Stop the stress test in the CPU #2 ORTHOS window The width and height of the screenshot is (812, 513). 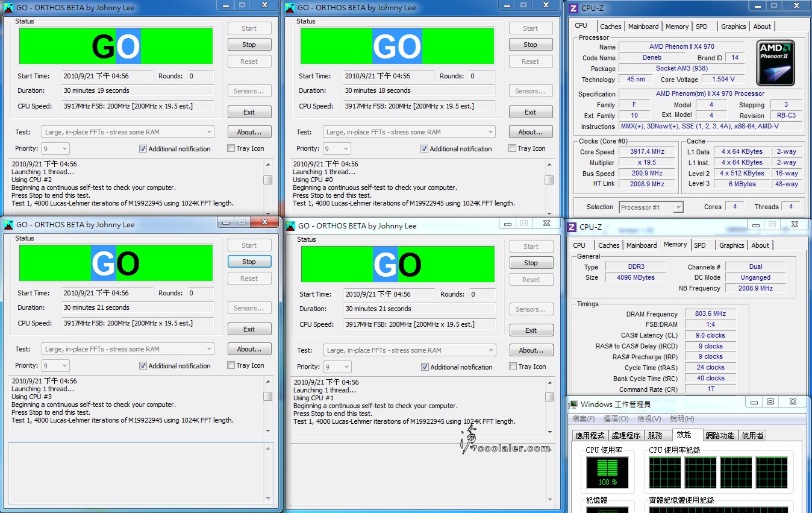pos(249,45)
